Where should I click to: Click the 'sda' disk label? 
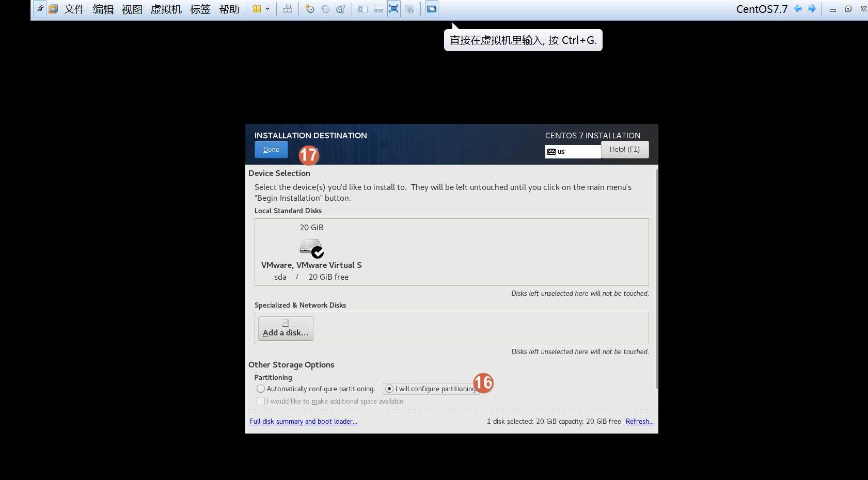[280, 277]
